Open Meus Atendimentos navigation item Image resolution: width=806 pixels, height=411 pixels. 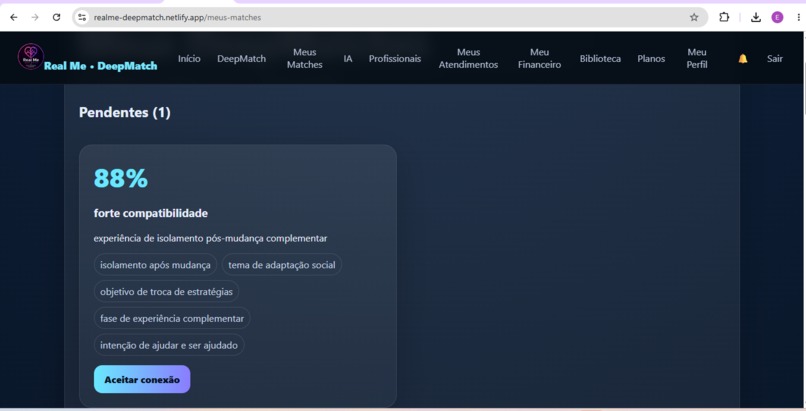pyautogui.click(x=468, y=59)
